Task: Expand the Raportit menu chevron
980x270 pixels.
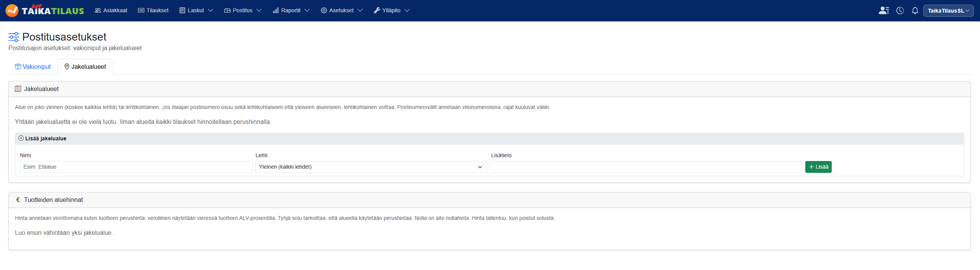Action: pos(307,10)
